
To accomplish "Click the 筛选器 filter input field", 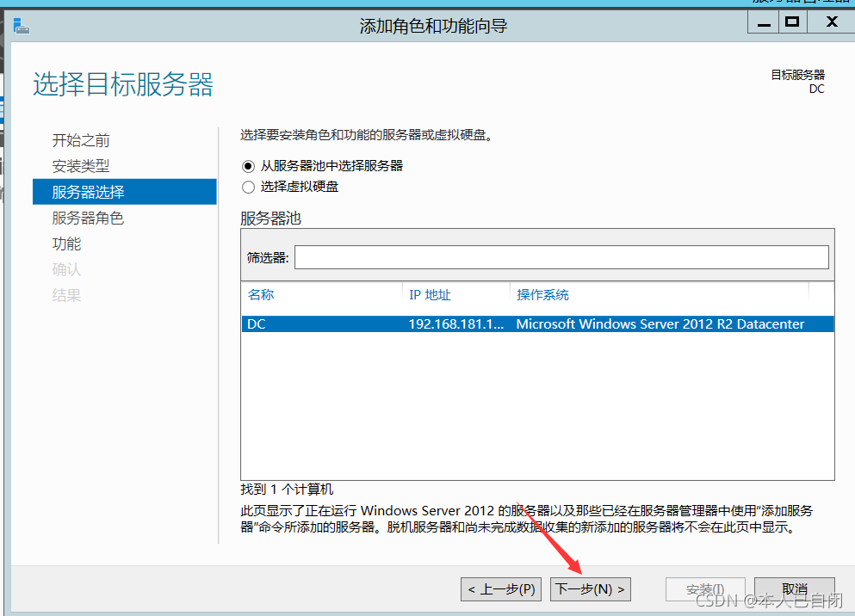I will pos(561,257).
